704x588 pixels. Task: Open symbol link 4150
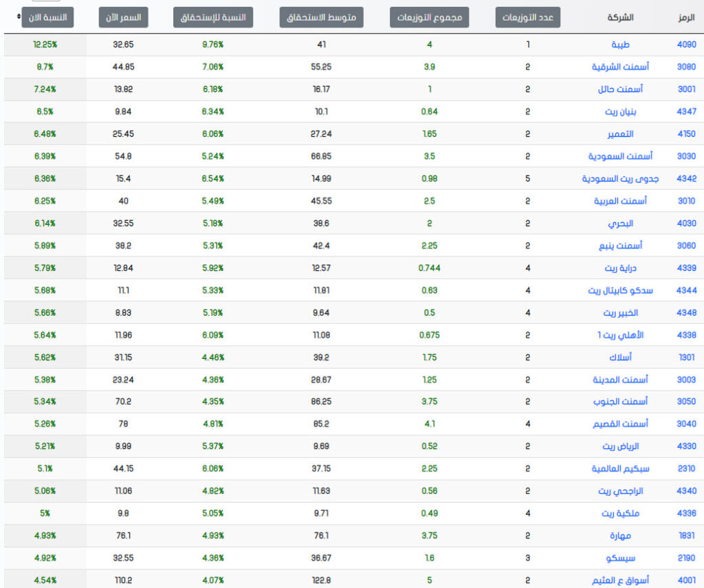click(x=687, y=134)
